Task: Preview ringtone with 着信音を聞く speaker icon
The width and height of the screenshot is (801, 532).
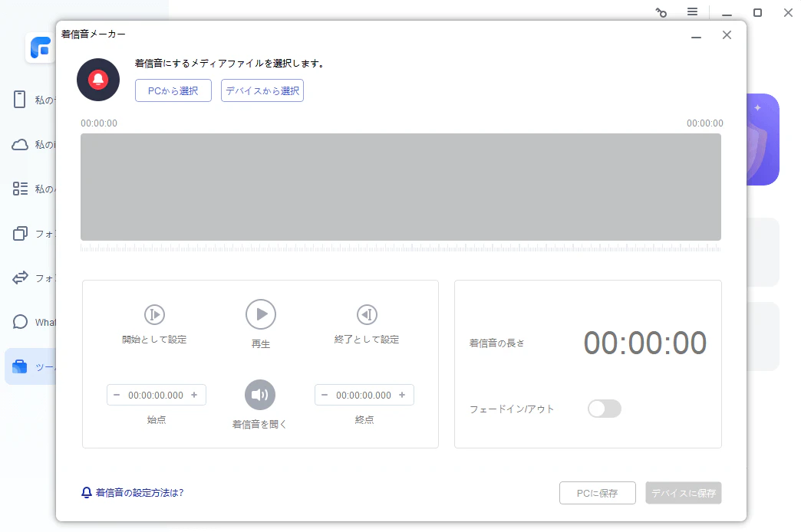Action: 260,395
